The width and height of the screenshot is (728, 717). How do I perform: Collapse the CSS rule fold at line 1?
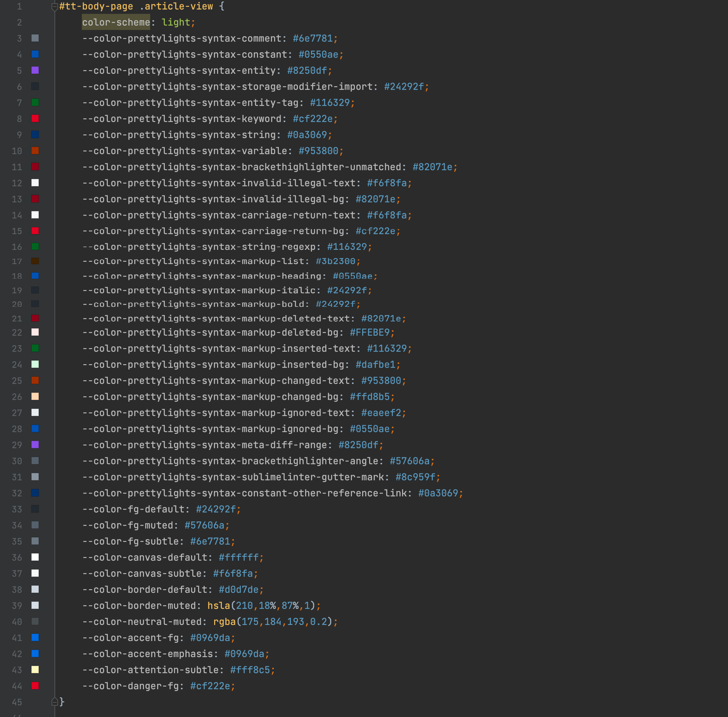pos(54,7)
